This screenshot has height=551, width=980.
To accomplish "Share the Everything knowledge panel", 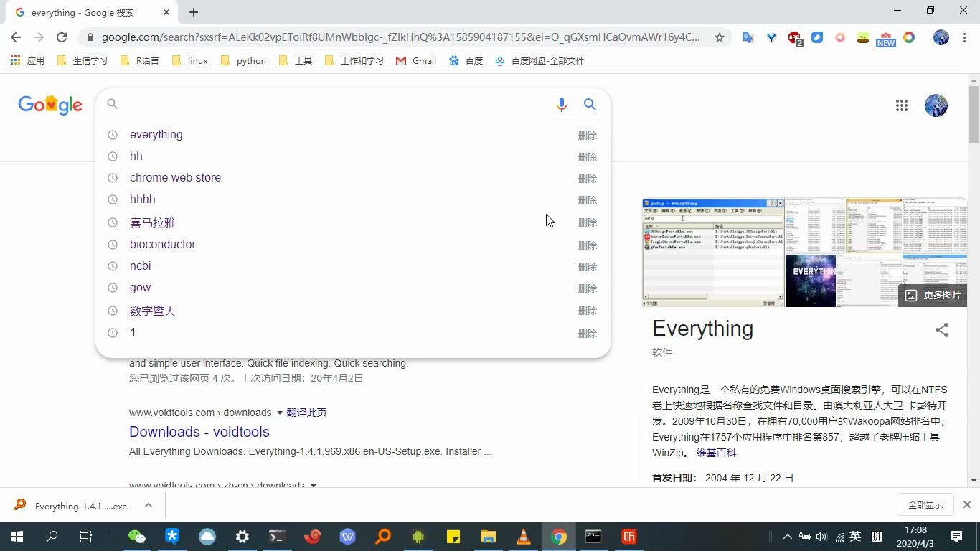I will (942, 330).
